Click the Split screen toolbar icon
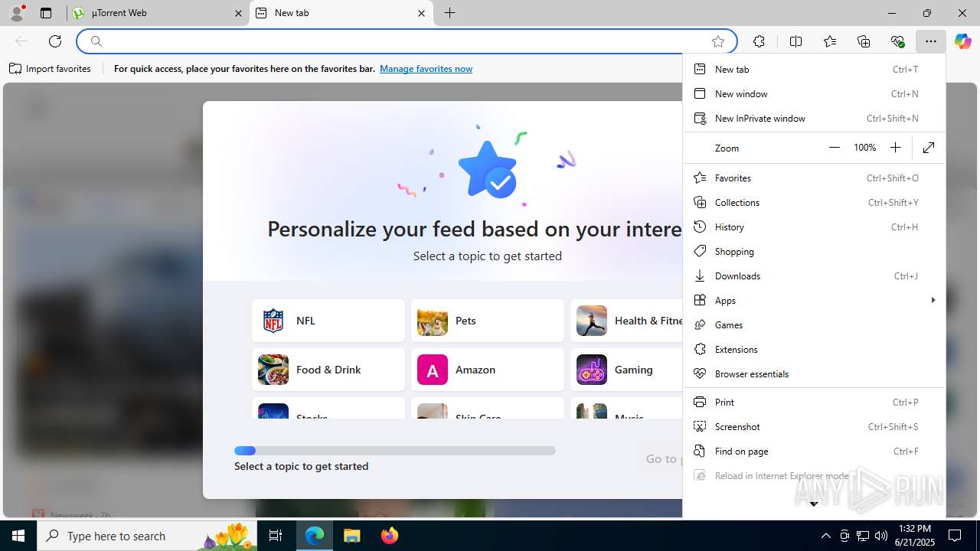Screen dimensions: 980x551 point(795,41)
